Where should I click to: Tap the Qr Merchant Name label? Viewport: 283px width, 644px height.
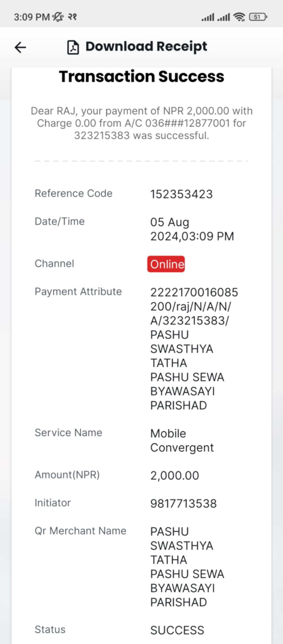click(x=80, y=531)
